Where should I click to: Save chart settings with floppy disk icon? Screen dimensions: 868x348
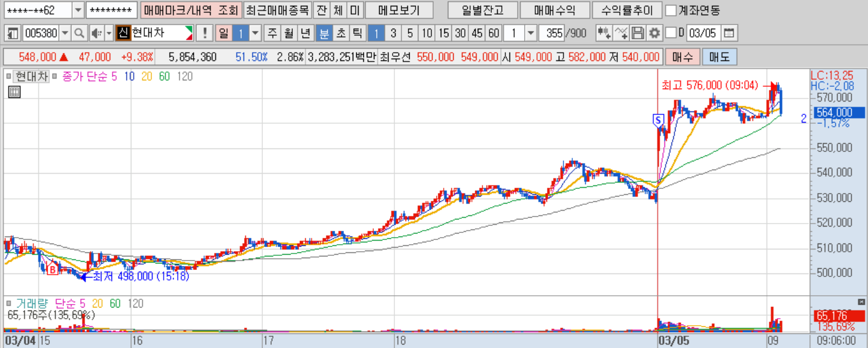pyautogui.click(x=638, y=33)
